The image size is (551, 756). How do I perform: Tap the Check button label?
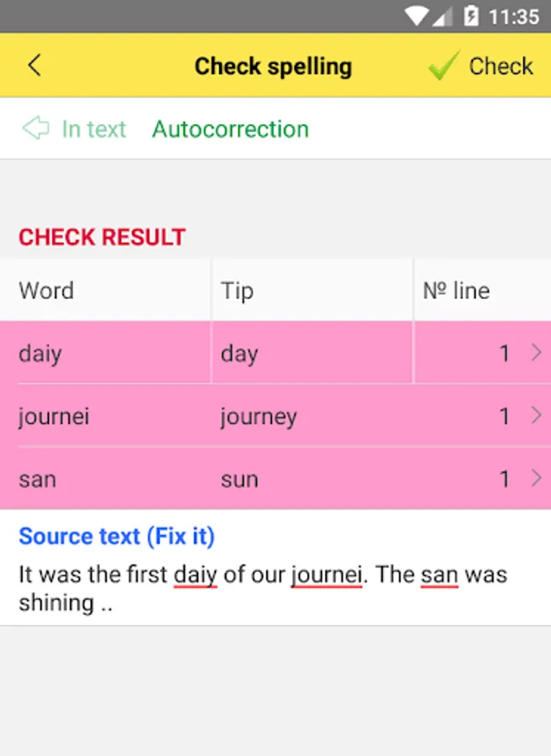(501, 66)
